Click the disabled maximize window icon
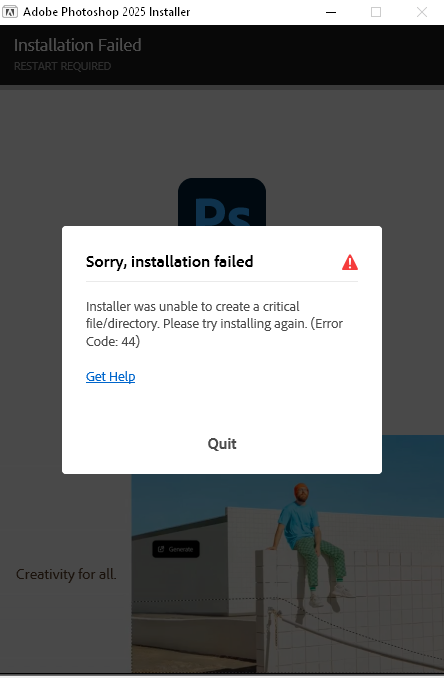 pyautogui.click(x=376, y=12)
